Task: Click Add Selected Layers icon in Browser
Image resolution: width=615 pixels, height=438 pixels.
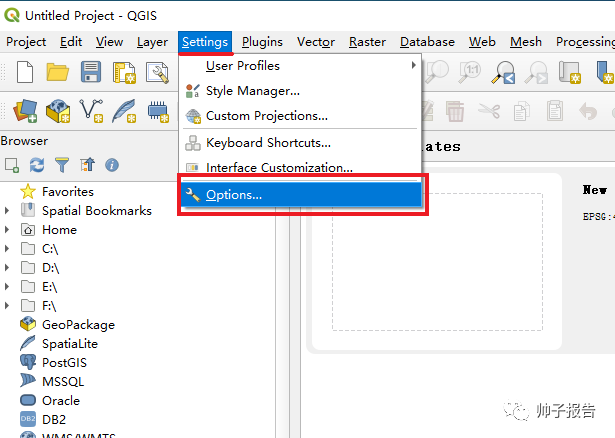Action: 12,165
